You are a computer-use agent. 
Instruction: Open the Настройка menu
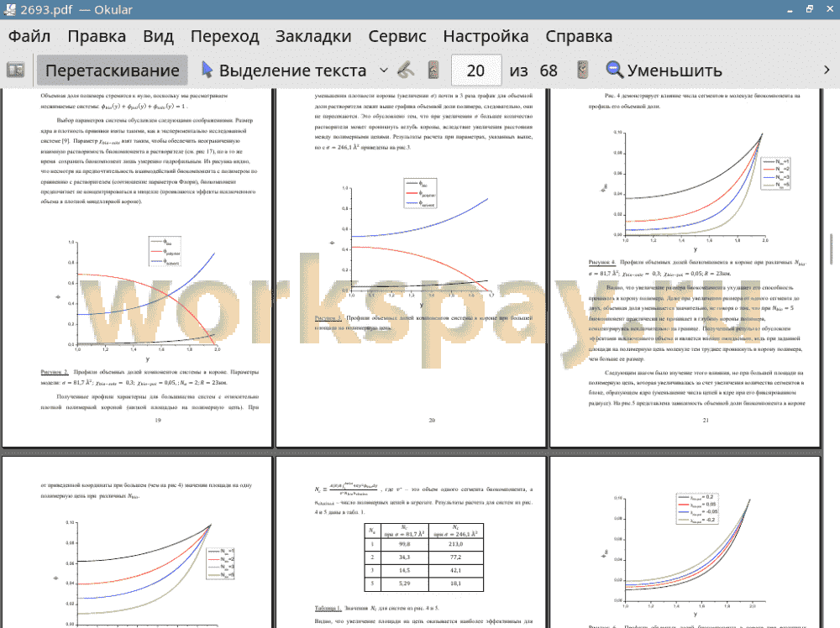coord(486,36)
